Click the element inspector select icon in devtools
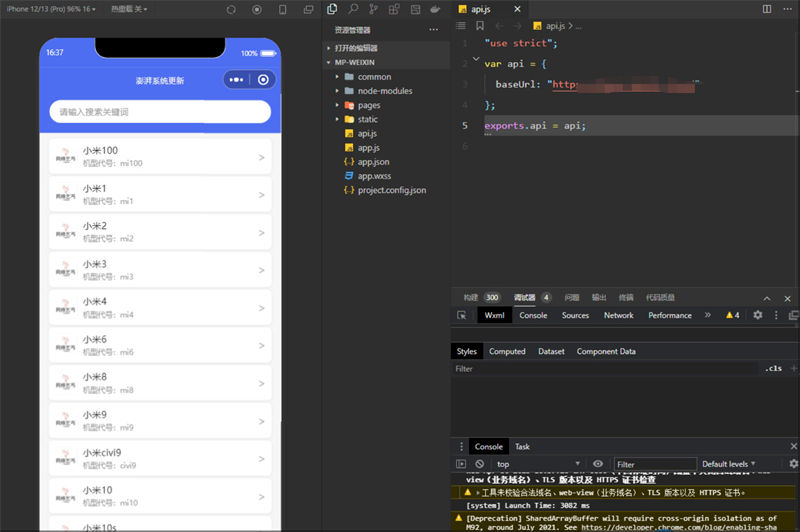Screen dimensions: 800x532 click(x=462, y=315)
